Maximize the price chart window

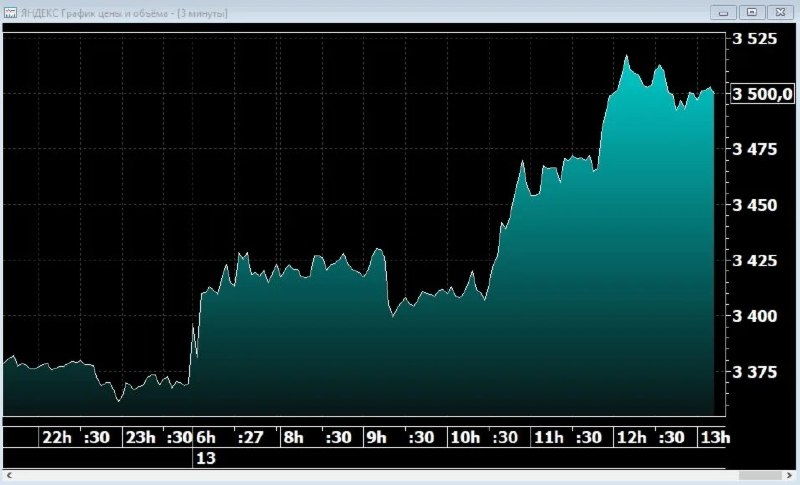[x=752, y=12]
